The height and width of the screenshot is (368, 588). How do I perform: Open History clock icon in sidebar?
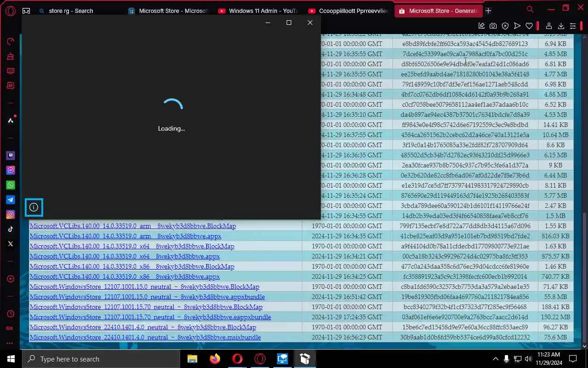[x=10, y=314]
